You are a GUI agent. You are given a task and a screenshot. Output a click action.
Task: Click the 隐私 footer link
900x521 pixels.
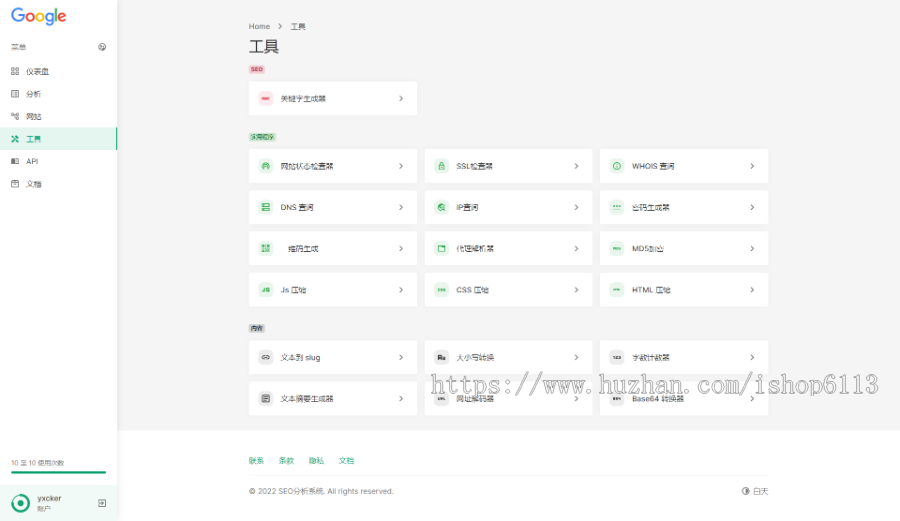pos(316,461)
